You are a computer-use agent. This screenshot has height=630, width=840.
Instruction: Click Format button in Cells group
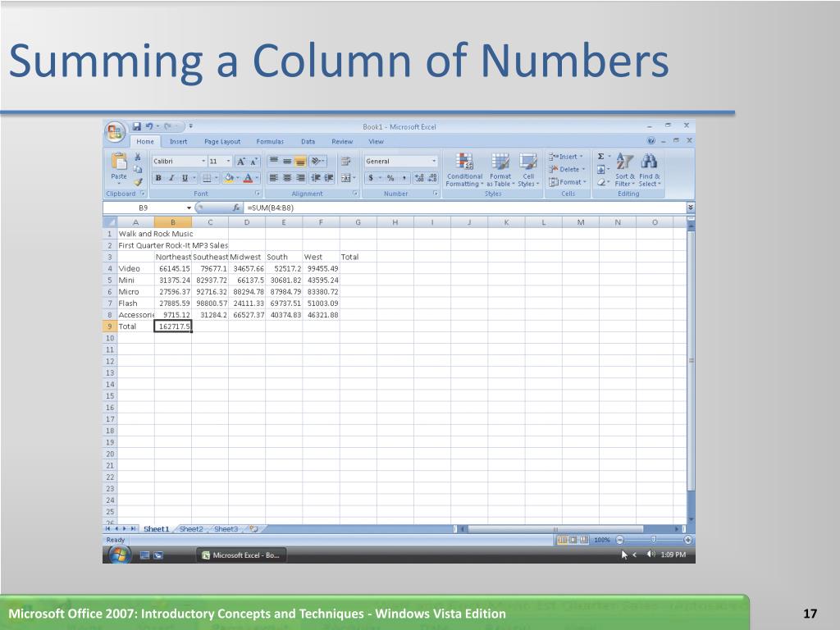click(x=568, y=182)
